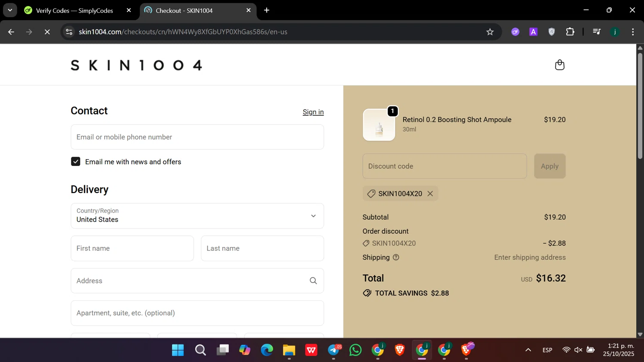This screenshot has width=644, height=362.
Task: Open Task View on the taskbar
Action: point(222,350)
